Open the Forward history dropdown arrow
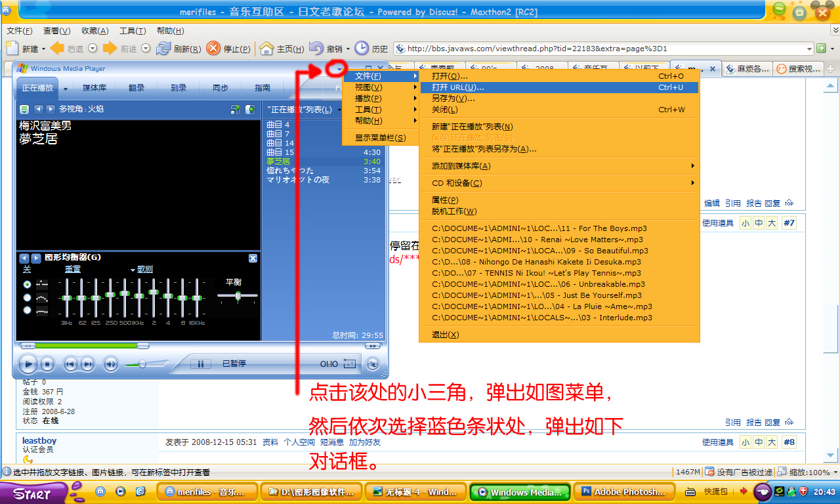This screenshot has height=504, width=840. pyautogui.click(x=146, y=49)
